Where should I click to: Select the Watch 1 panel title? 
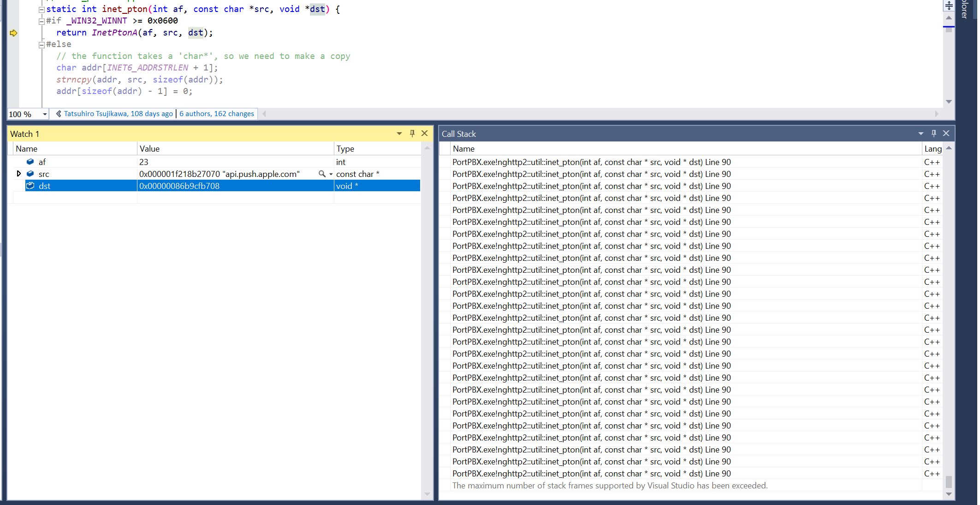pos(24,134)
